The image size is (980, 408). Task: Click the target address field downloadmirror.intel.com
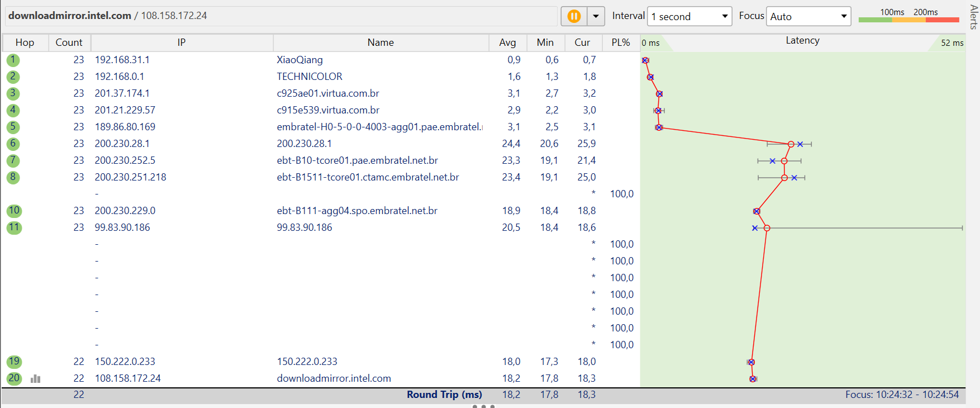pyautogui.click(x=282, y=16)
